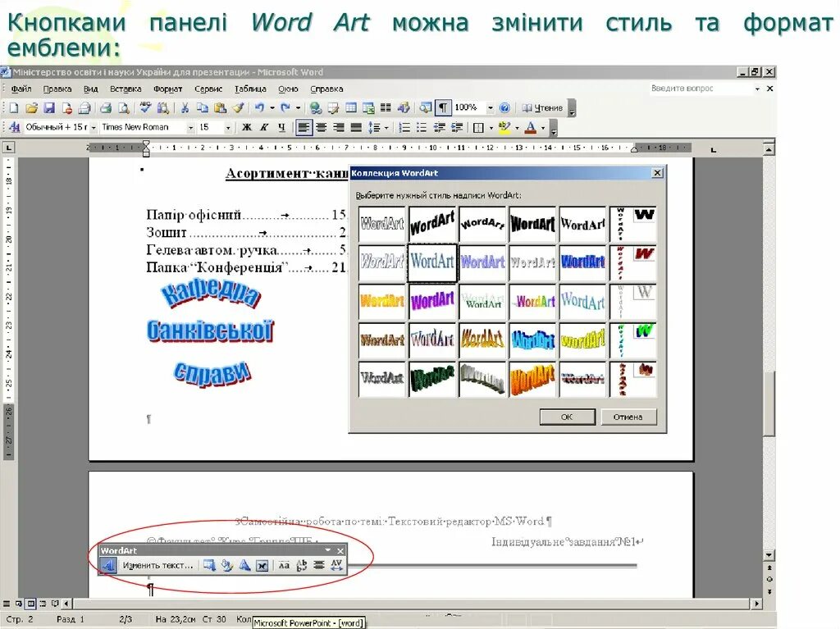Create a new blank document

(x=14, y=107)
